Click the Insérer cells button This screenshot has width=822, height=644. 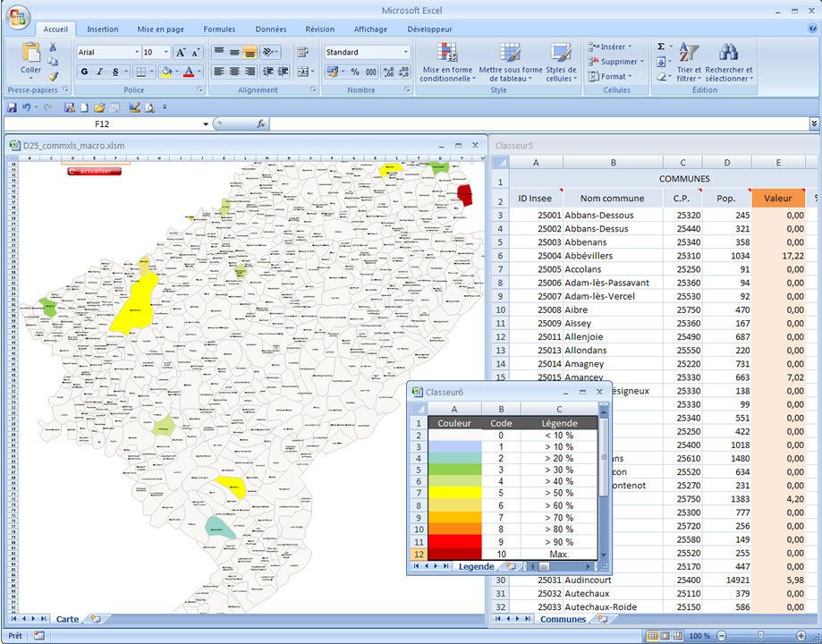[609, 47]
